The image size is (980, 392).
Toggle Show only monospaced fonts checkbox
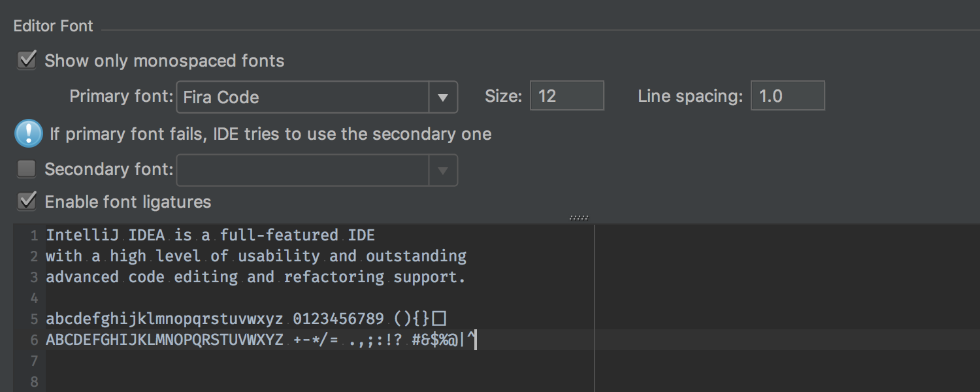(x=26, y=61)
